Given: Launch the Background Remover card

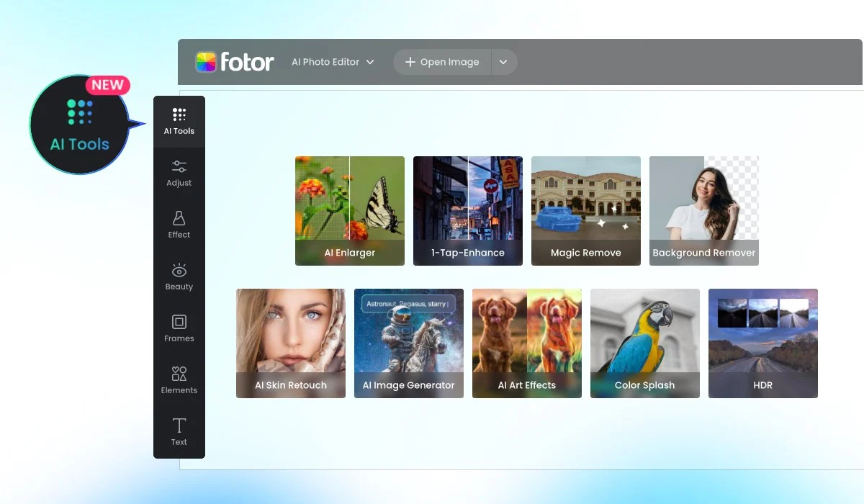Looking at the screenshot, I should click(704, 211).
